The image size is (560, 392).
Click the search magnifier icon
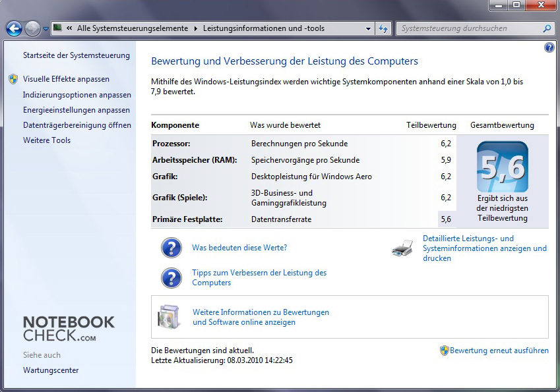547,28
